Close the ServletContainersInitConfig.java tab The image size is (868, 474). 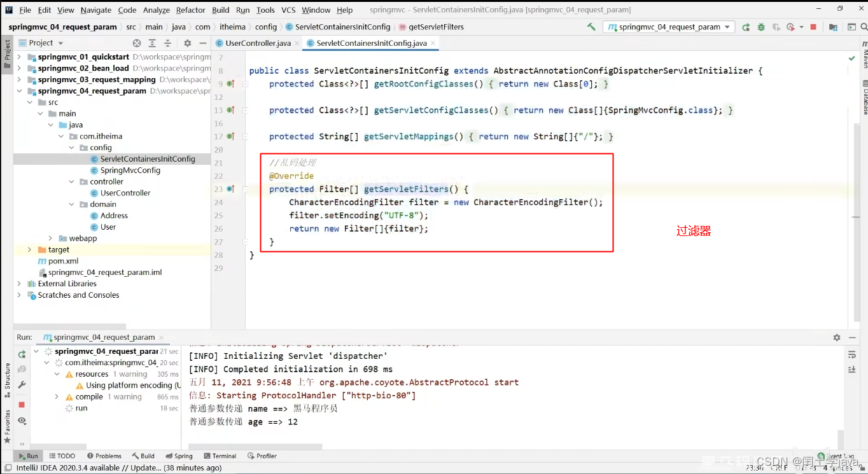click(x=433, y=43)
